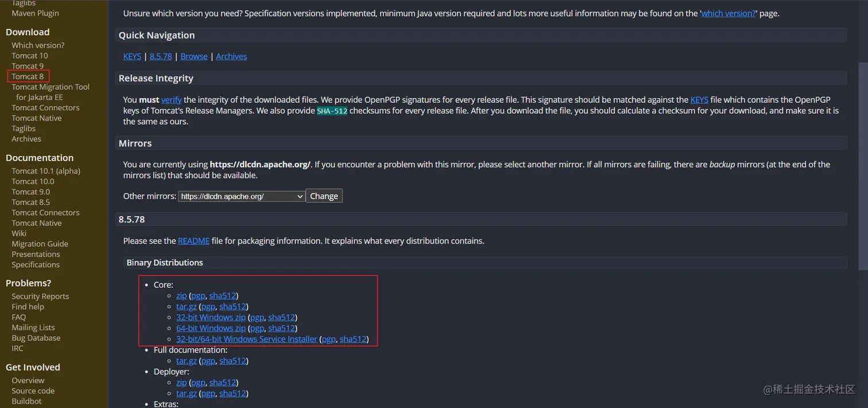Download the Core tar.gz distribution
868x408 pixels.
pos(187,306)
